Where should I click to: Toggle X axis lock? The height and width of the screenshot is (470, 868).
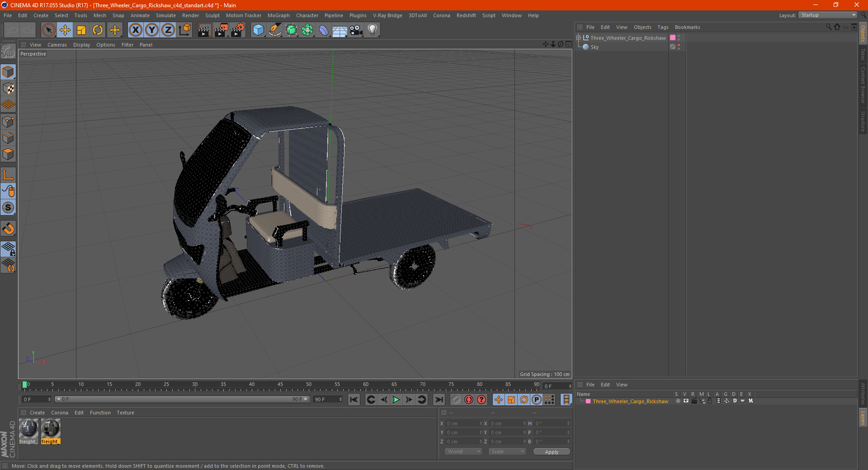[x=135, y=30]
